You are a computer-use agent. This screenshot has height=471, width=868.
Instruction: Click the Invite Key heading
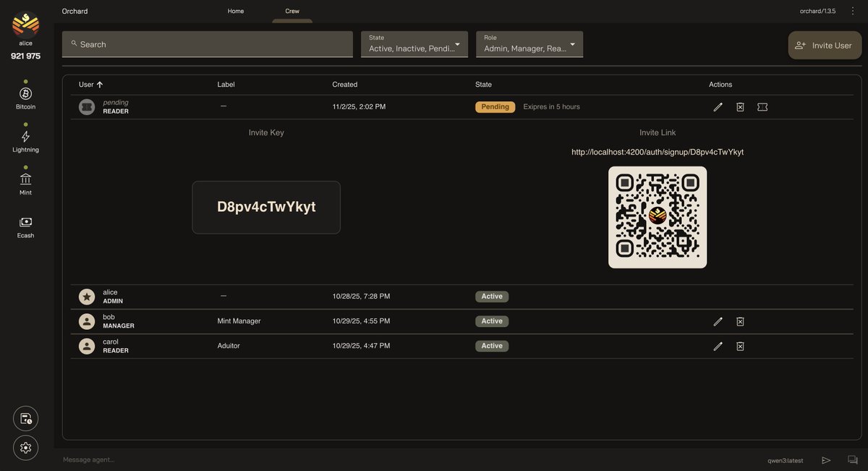tap(266, 132)
